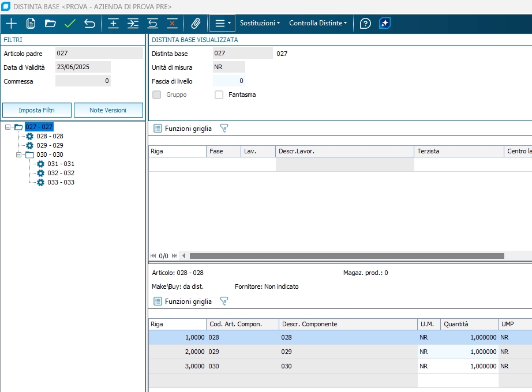The width and height of the screenshot is (532, 392).
Task: Open the Controlla Distinte menu
Action: click(x=318, y=24)
